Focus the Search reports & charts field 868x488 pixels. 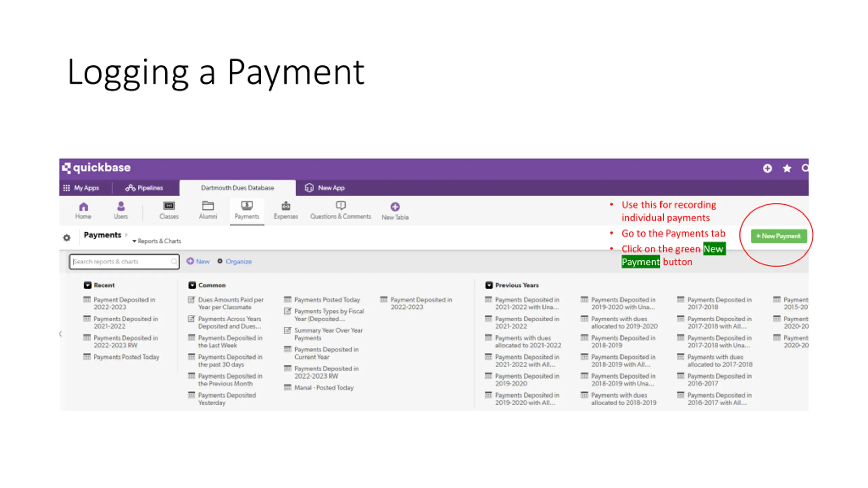124,262
